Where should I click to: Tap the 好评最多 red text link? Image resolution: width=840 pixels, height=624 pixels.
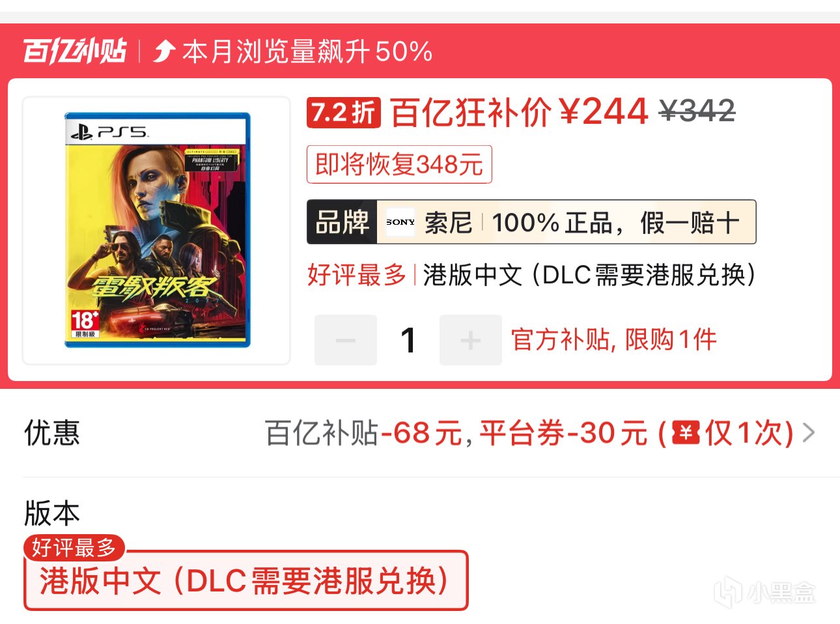tap(357, 275)
